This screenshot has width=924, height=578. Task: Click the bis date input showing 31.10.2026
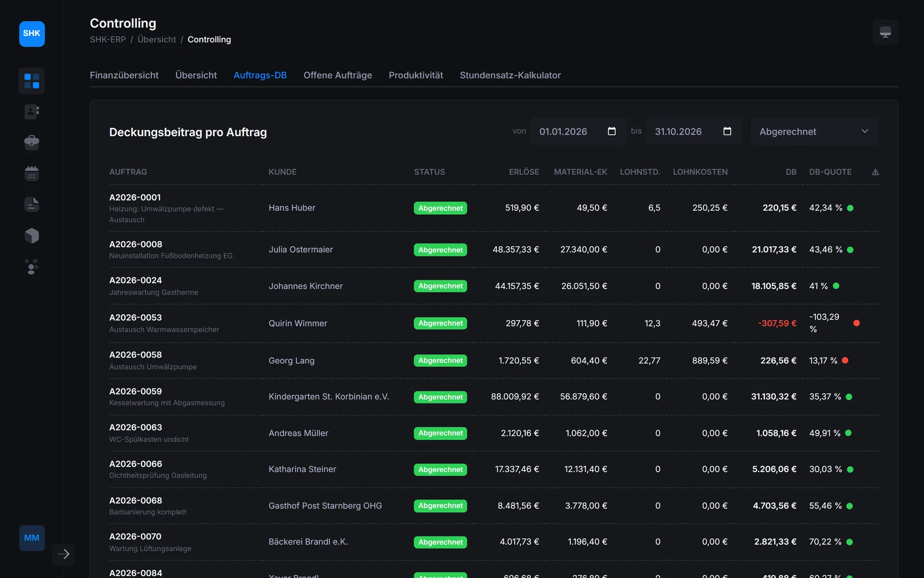[694, 132]
